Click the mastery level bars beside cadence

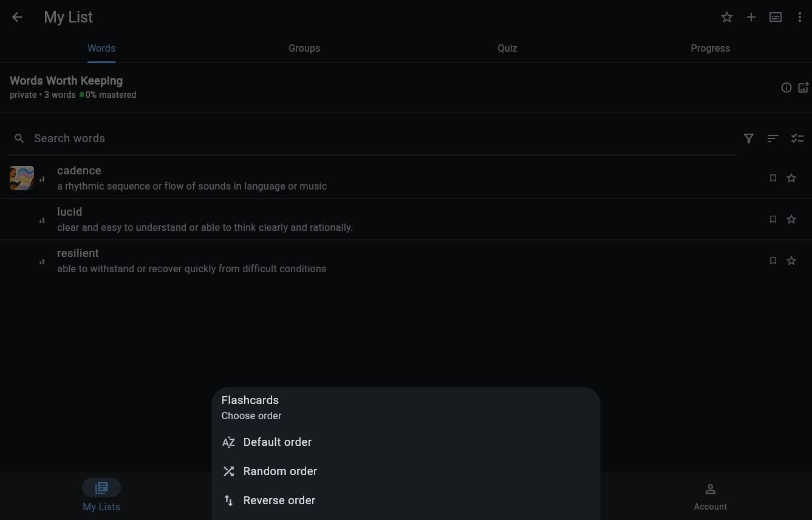tap(42, 179)
